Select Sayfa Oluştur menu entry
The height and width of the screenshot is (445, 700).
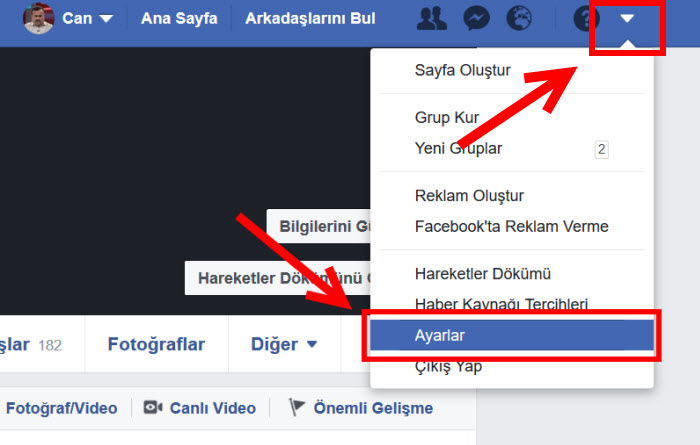click(x=462, y=70)
